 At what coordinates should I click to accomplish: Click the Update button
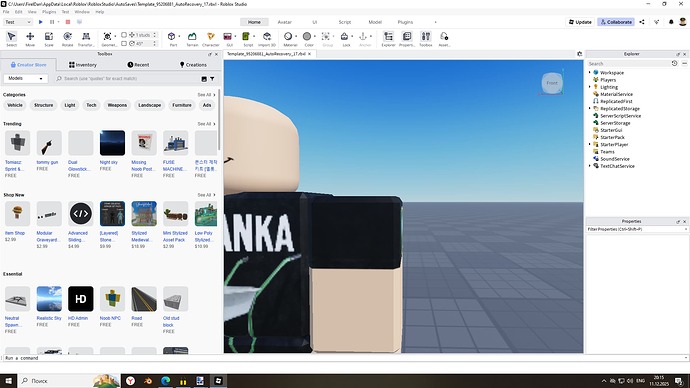click(580, 22)
